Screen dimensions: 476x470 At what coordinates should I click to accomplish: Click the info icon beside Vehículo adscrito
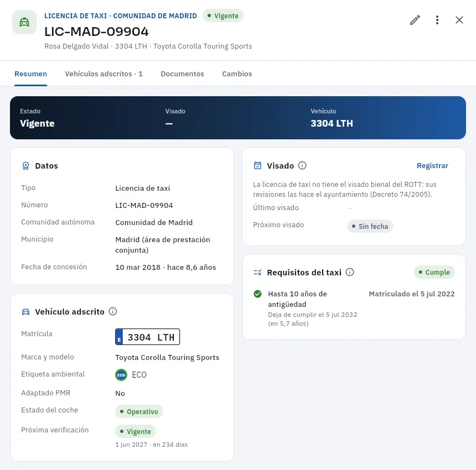point(112,311)
